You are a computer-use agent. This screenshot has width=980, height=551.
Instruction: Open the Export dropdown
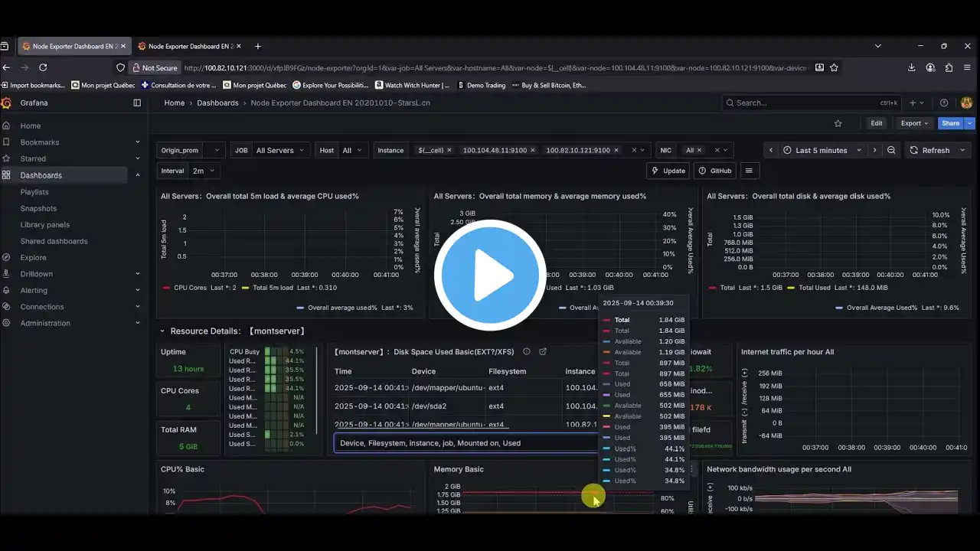tap(914, 123)
